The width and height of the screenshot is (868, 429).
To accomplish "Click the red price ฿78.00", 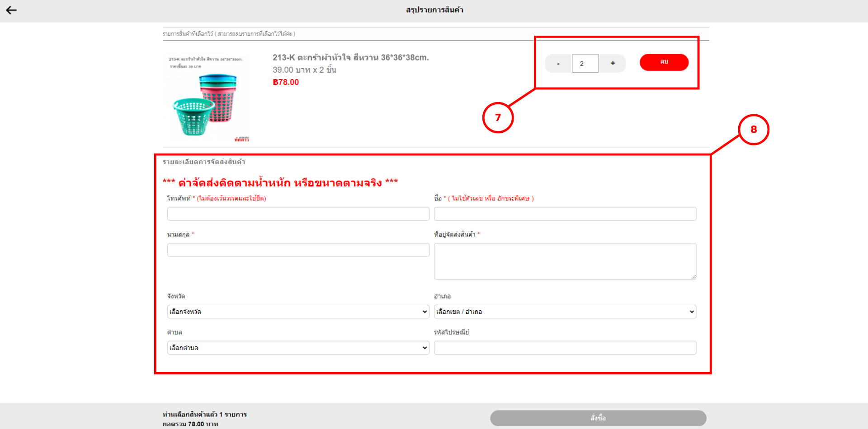I will [x=286, y=82].
